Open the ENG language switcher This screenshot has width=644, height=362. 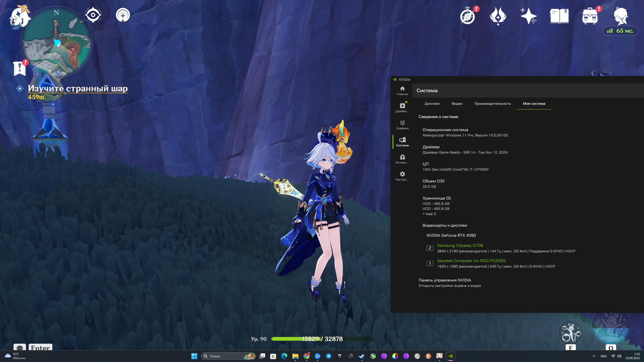coord(604,356)
